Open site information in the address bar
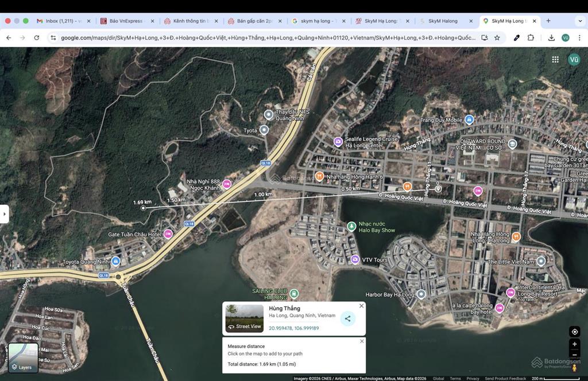 [53, 38]
